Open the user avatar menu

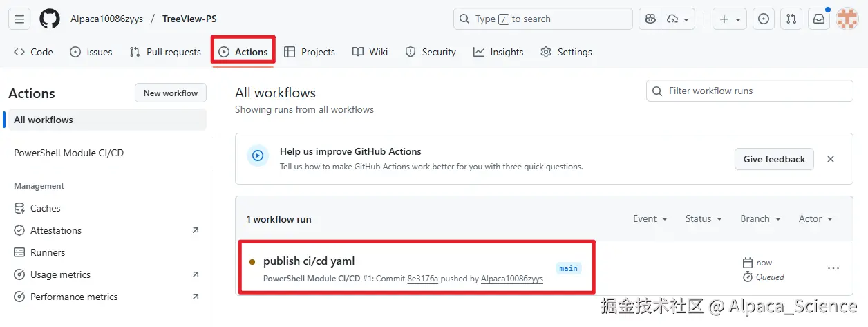(x=847, y=19)
